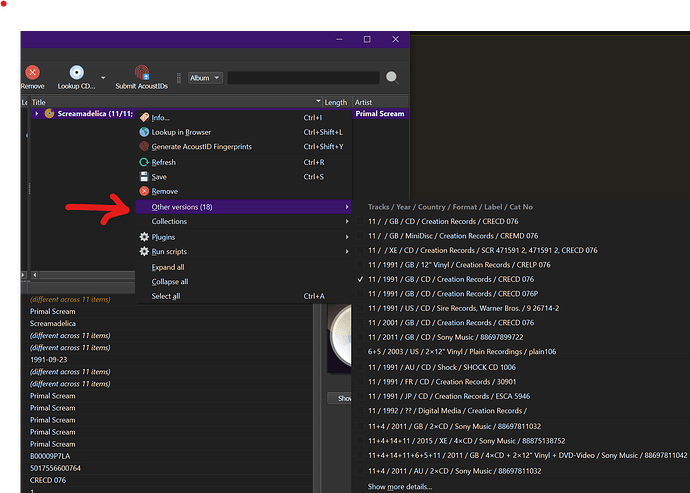Choose Generate AcoustID Fingerprints
The image size is (690, 493).
[203, 147]
